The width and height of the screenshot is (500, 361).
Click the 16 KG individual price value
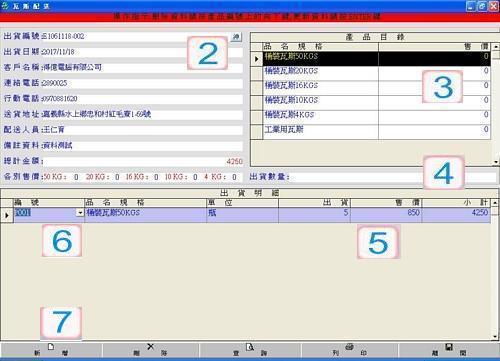[156, 177]
